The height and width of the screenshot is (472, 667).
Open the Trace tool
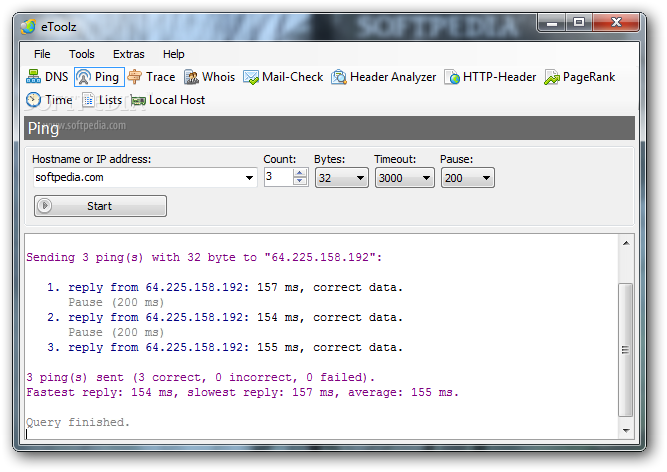tap(151, 77)
